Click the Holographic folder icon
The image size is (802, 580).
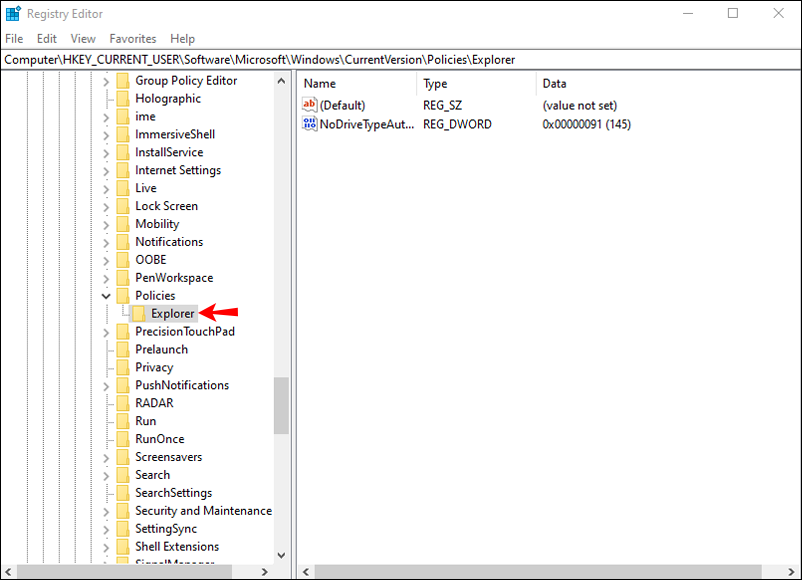click(123, 99)
